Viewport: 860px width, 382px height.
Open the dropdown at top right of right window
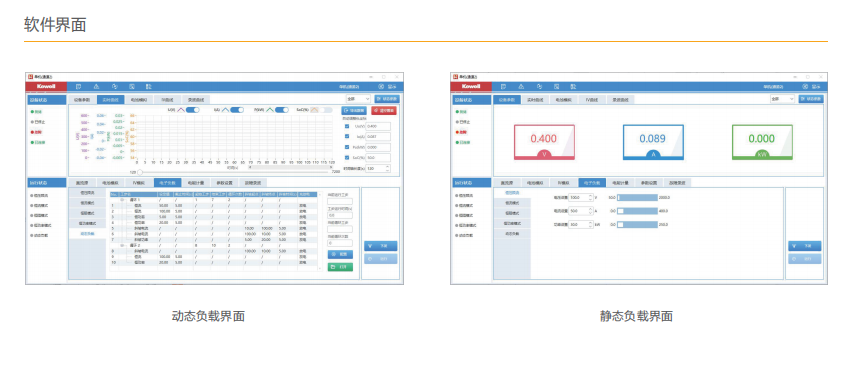[782, 99]
